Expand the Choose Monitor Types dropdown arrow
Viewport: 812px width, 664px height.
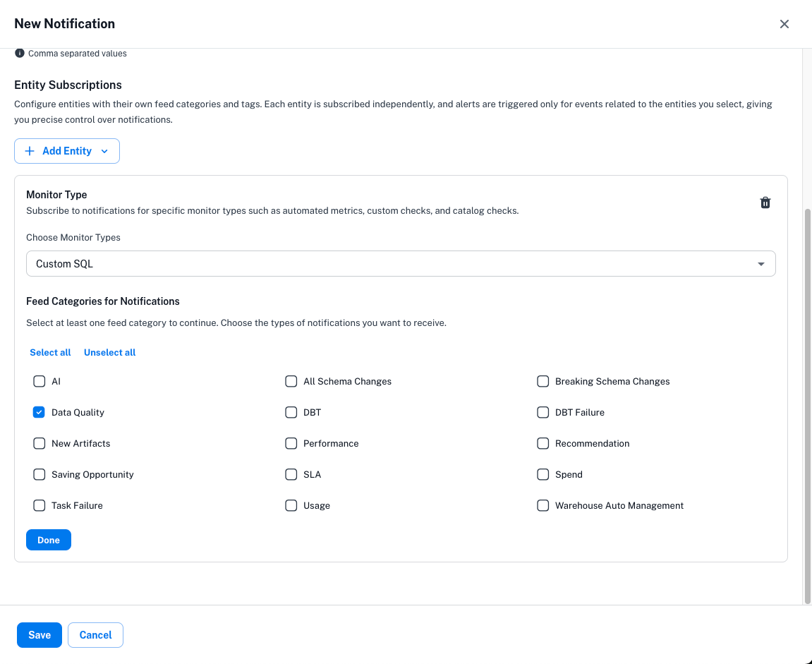[761, 264]
